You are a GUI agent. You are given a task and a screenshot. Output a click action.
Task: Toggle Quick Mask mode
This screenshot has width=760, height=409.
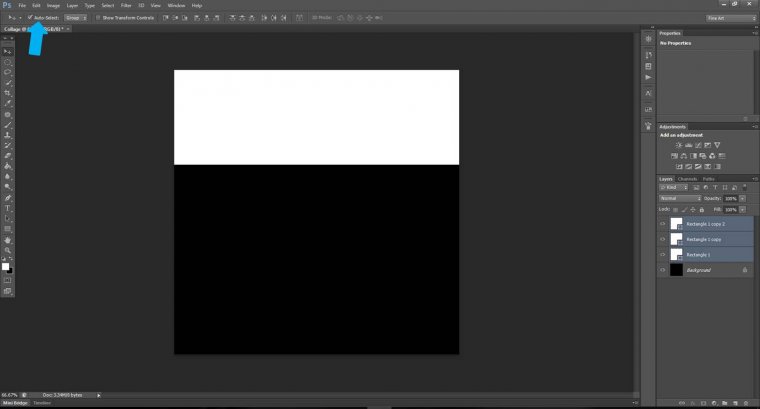click(7, 281)
